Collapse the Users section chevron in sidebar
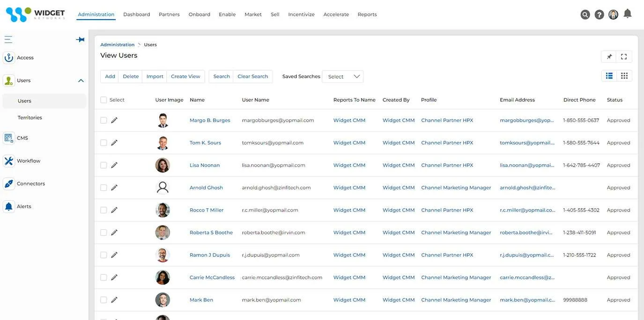Viewport: 644px width, 320px height. (x=81, y=80)
